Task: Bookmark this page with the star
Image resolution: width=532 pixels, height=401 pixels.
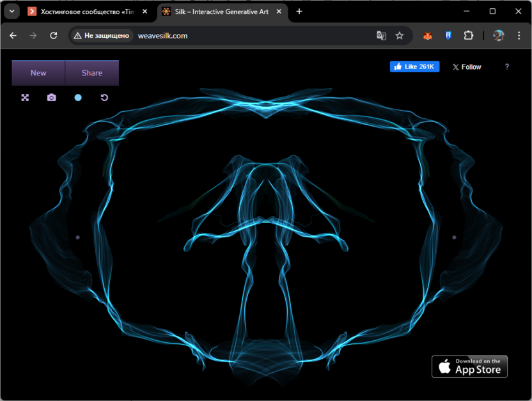Action: [400, 36]
